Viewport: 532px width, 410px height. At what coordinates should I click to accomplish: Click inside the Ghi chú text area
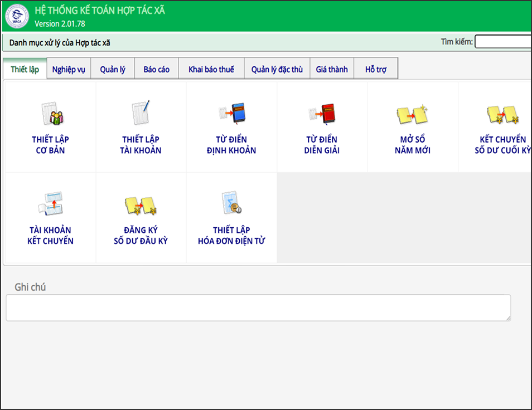tap(259, 307)
